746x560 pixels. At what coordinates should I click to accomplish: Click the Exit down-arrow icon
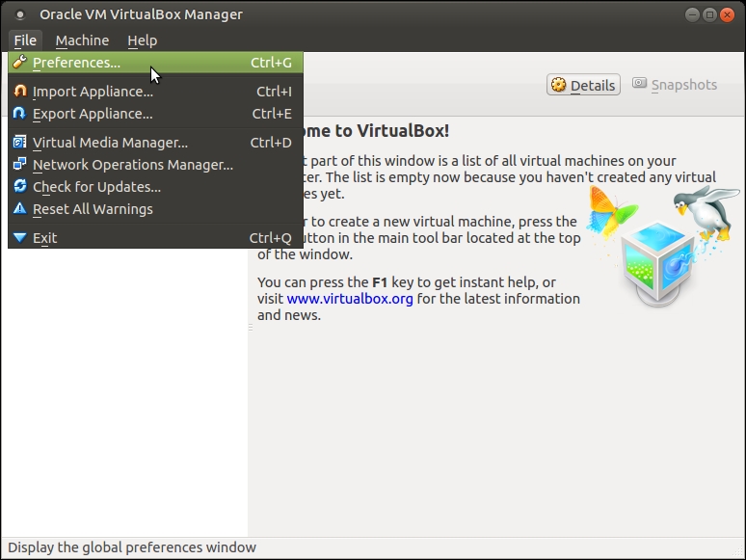tap(20, 237)
